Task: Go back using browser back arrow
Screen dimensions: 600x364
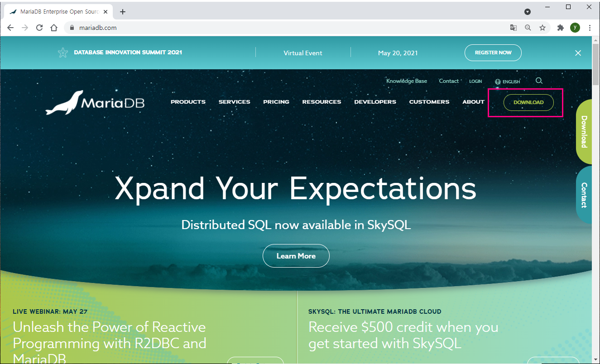Action: click(10, 28)
